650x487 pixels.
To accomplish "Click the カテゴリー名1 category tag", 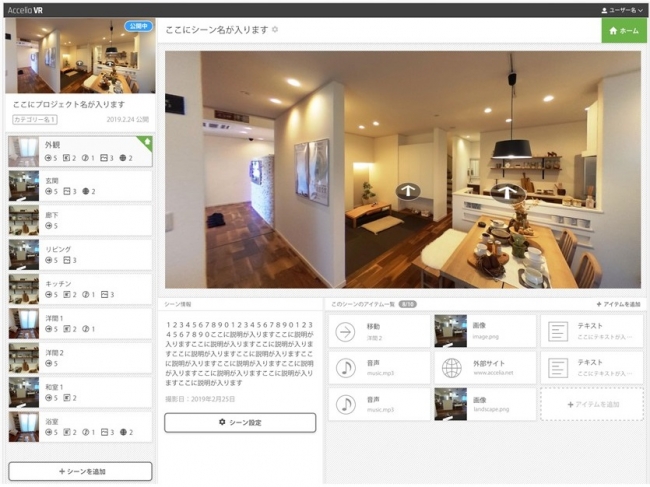I will tap(35, 120).
